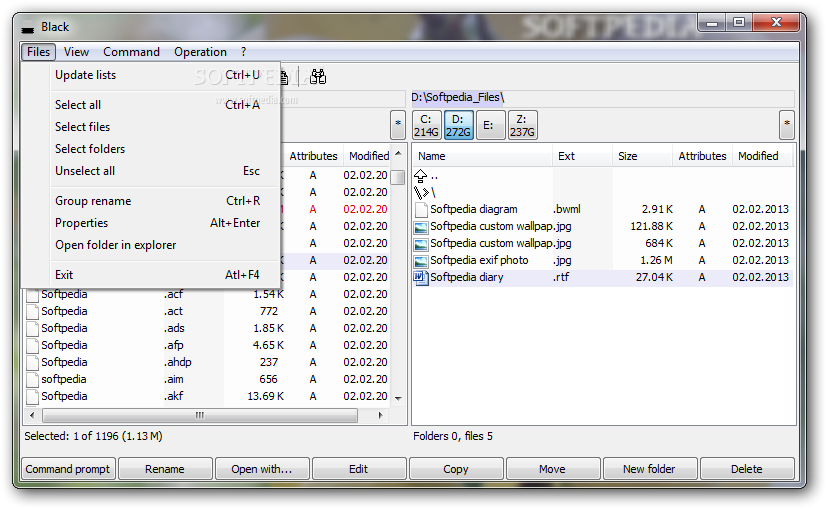Viewport: 827px width, 509px height.
Task: Open the Operation menu
Action: [200, 52]
